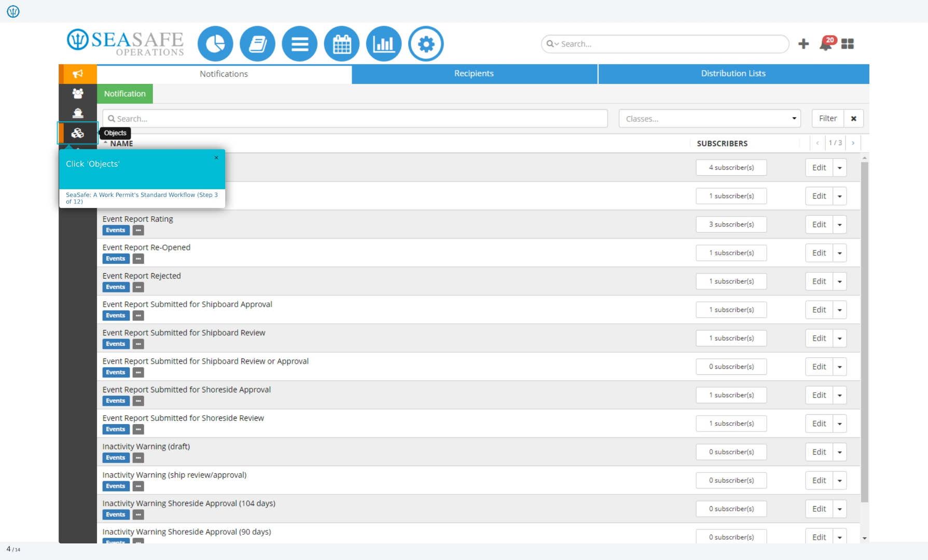Select the users group sidebar icon
This screenshot has width=928, height=560.
(x=78, y=94)
